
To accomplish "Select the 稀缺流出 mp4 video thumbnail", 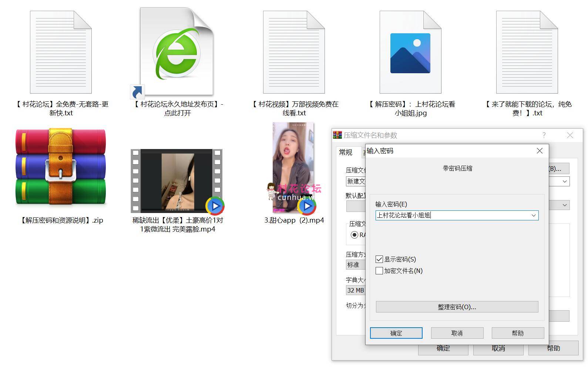I will click(177, 181).
